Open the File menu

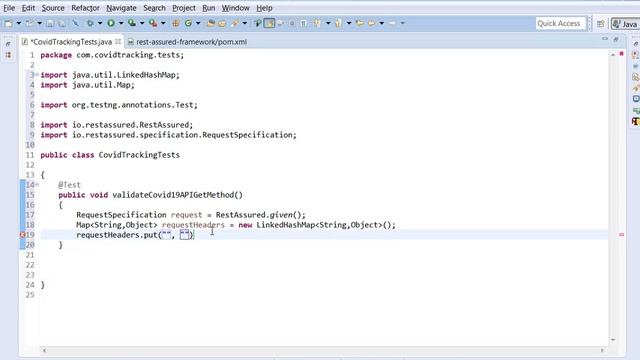9,8
